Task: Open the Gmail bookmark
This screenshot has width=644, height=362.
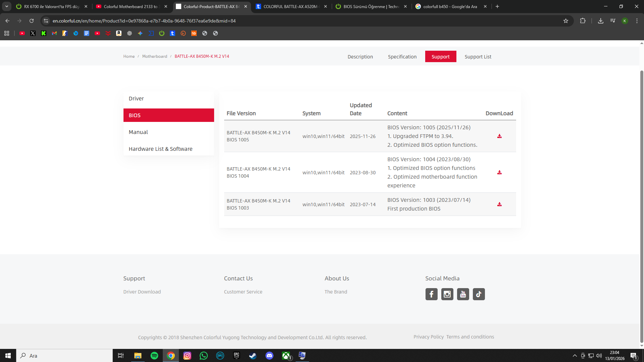Action: tap(54, 33)
